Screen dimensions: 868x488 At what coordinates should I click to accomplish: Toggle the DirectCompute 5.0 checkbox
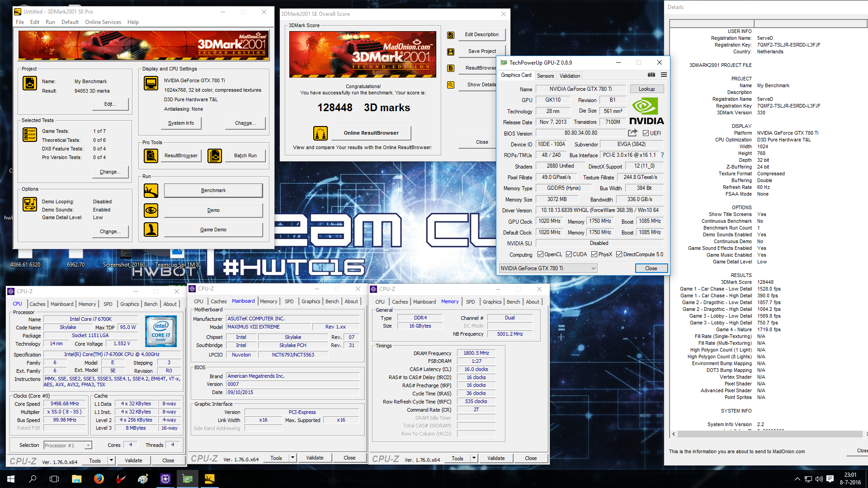coord(619,254)
